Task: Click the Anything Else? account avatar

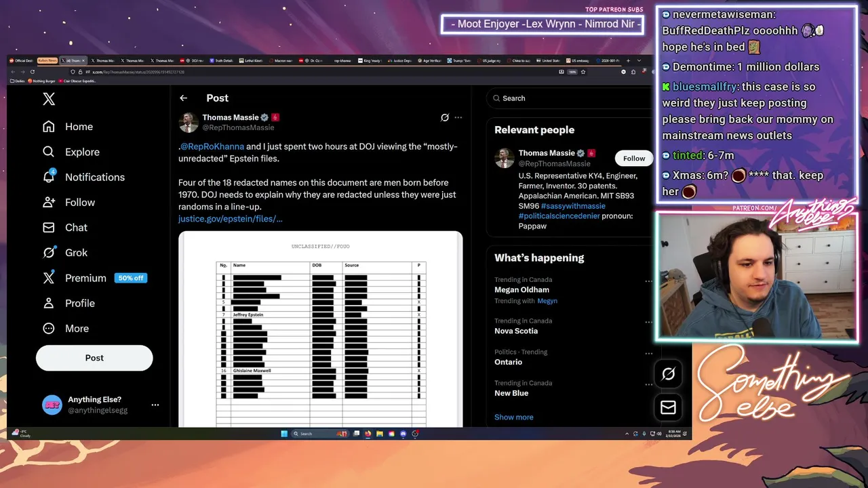Action: (x=52, y=405)
